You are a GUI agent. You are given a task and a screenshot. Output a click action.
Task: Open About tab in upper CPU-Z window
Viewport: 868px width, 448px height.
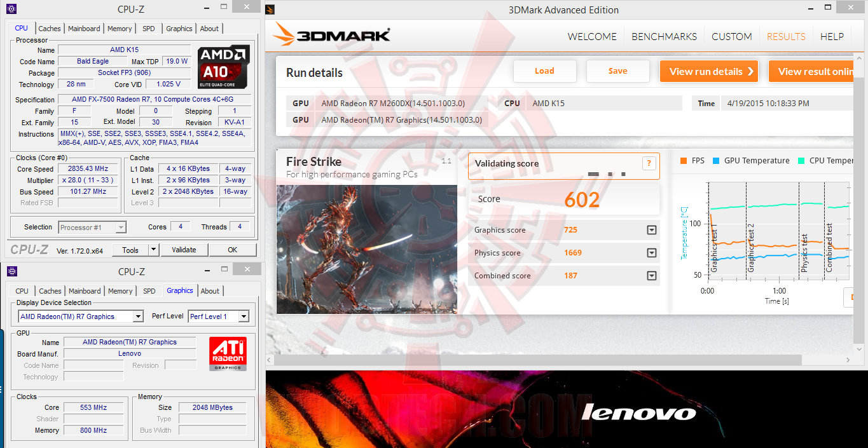pos(209,29)
